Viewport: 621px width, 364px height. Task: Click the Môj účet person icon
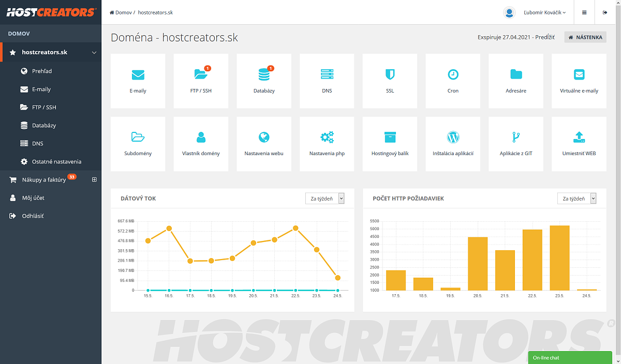point(13,198)
